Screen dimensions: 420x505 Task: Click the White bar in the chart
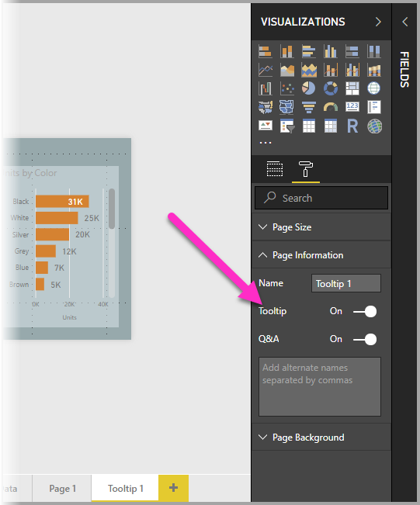click(57, 218)
